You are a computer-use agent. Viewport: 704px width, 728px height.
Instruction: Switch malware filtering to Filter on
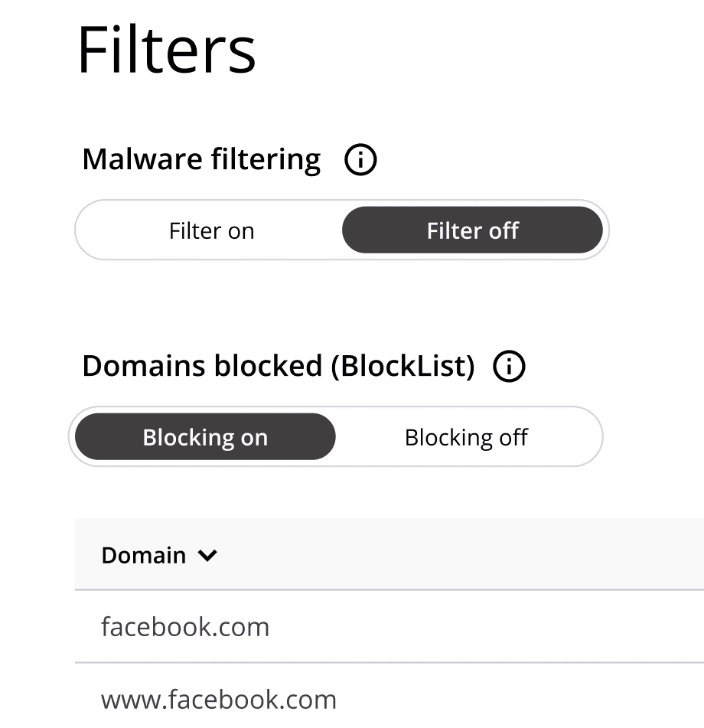coord(211,230)
